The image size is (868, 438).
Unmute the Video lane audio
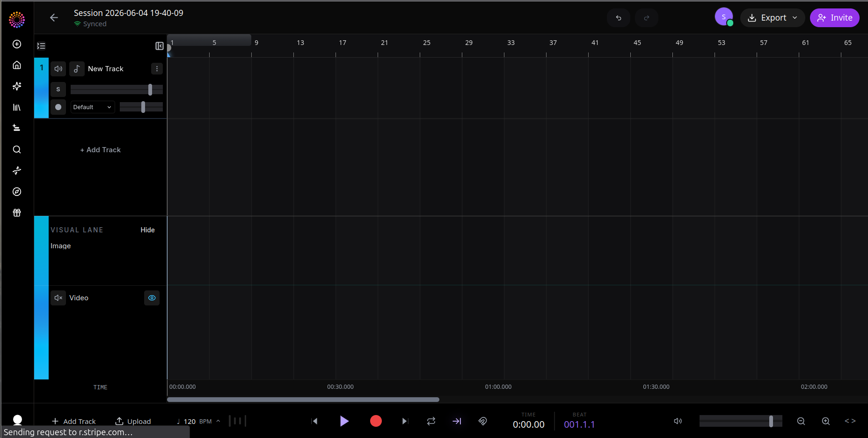coord(58,298)
